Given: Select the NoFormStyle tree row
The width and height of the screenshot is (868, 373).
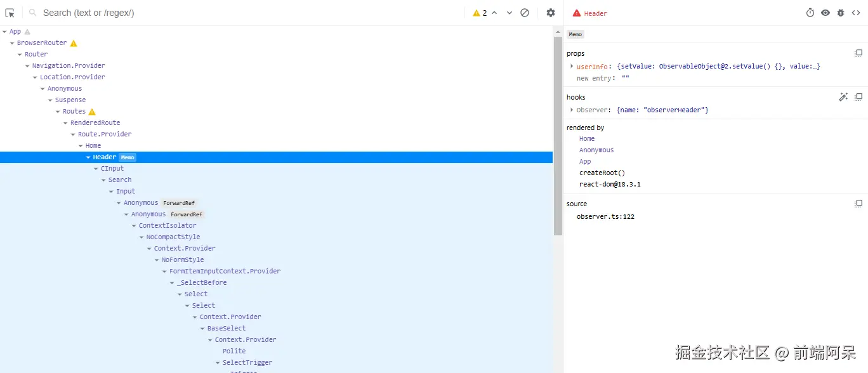Looking at the screenshot, I should click(x=276, y=260).
